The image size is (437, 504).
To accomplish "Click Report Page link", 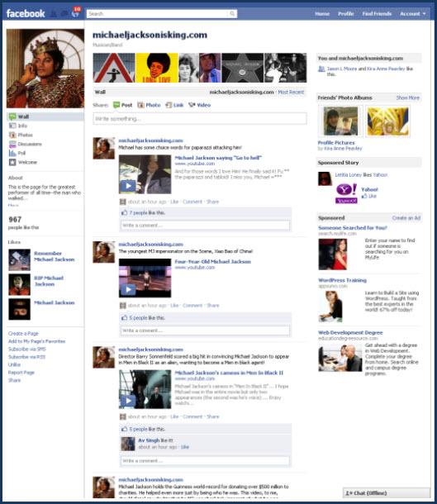I will pyautogui.click(x=21, y=373).
